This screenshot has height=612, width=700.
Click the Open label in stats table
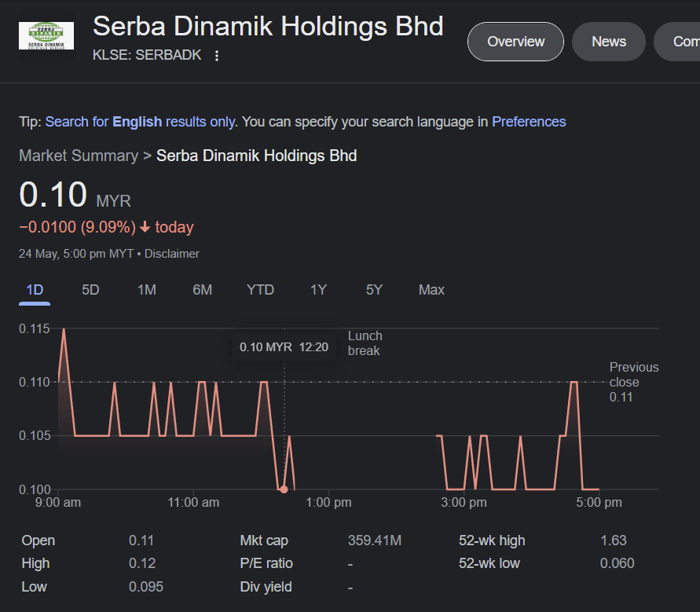click(38, 541)
